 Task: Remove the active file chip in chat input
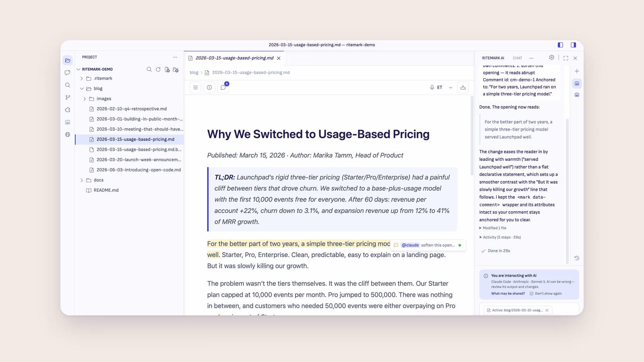click(x=547, y=310)
